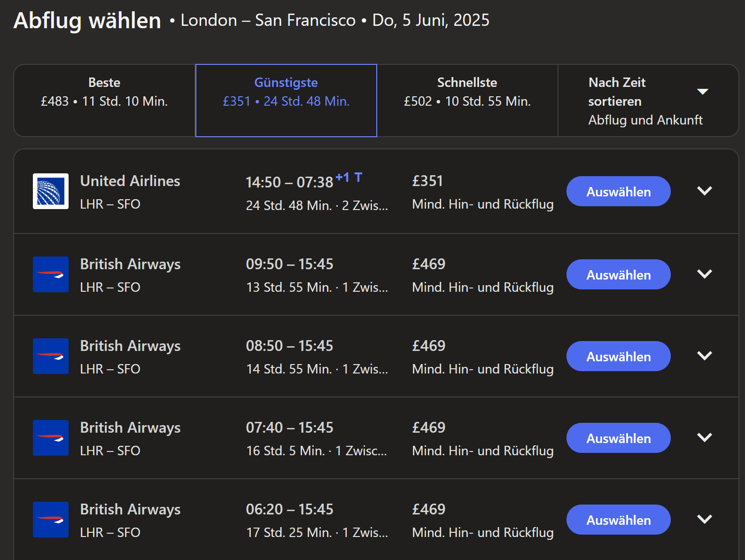Click the British Airways logo for 09:50 flight
Screen dimensions: 745x560
tap(51, 274)
